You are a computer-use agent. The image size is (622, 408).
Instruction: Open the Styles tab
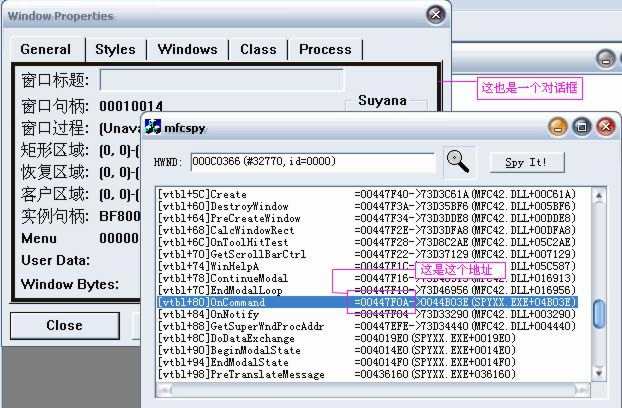(115, 49)
